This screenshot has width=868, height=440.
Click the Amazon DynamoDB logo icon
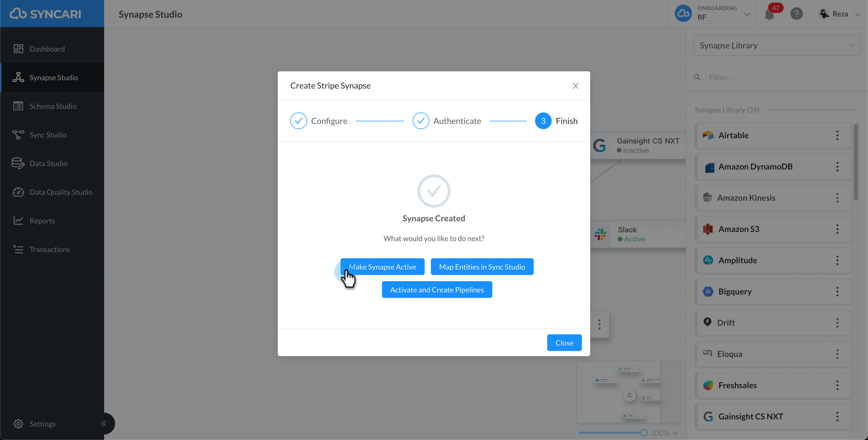coord(709,167)
